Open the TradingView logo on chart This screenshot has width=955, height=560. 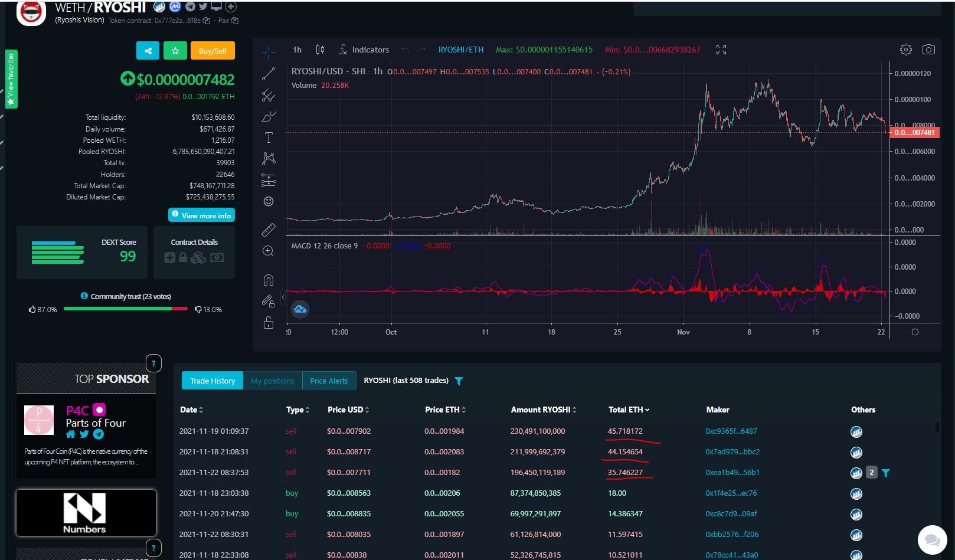click(300, 309)
